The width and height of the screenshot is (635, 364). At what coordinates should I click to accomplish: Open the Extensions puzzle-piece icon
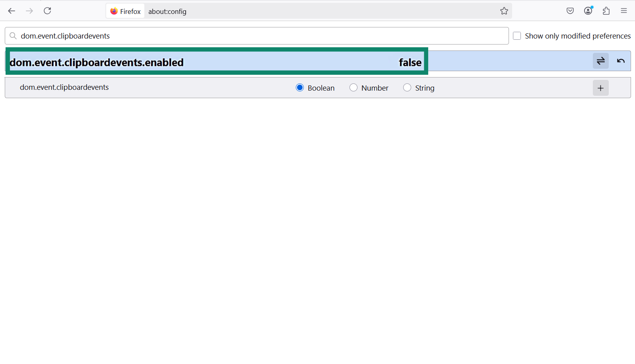(606, 11)
